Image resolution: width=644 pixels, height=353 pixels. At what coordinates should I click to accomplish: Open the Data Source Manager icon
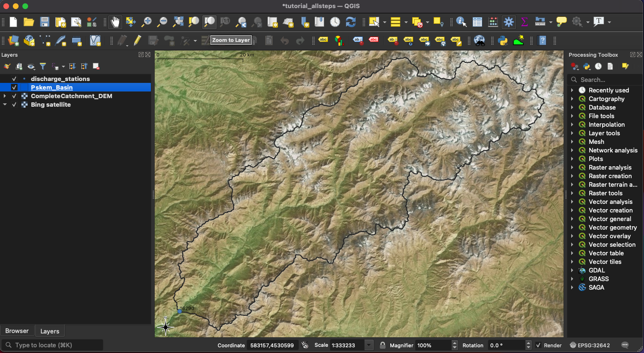coord(14,40)
